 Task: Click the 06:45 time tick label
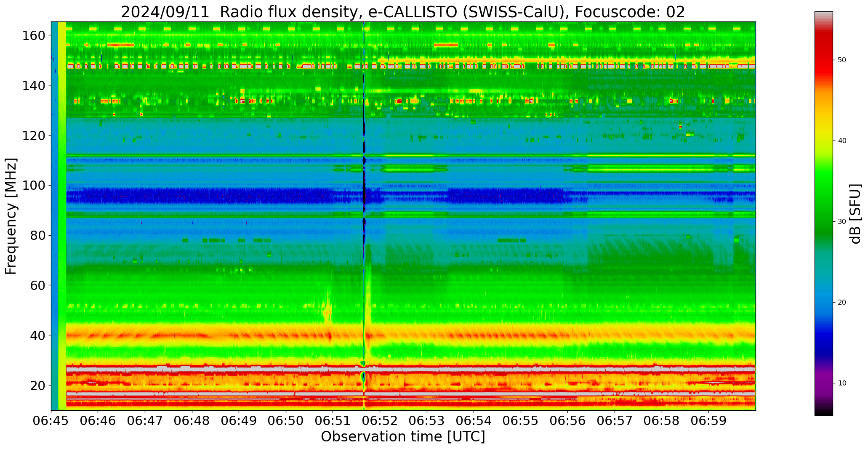pos(51,420)
